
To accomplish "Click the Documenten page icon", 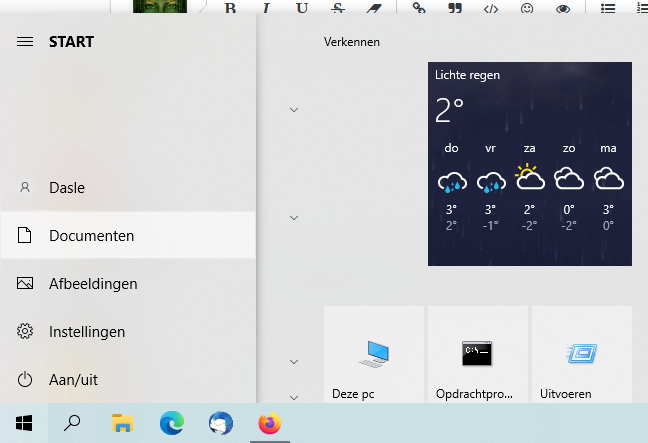I will click(x=24, y=235).
